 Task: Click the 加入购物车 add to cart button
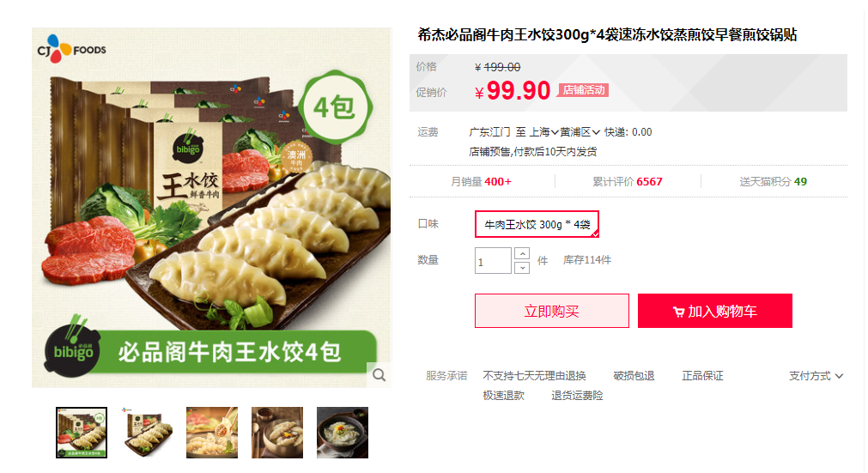(x=715, y=311)
